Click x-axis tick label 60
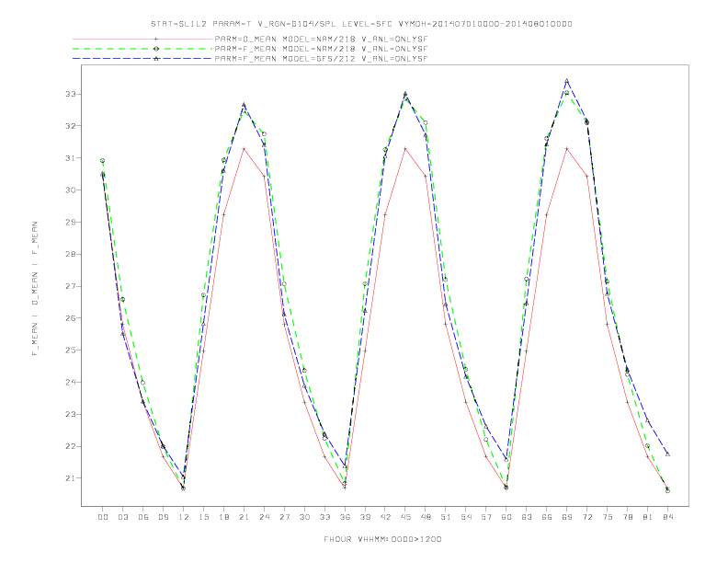Viewport: 728px width, 563px height. pyautogui.click(x=506, y=517)
